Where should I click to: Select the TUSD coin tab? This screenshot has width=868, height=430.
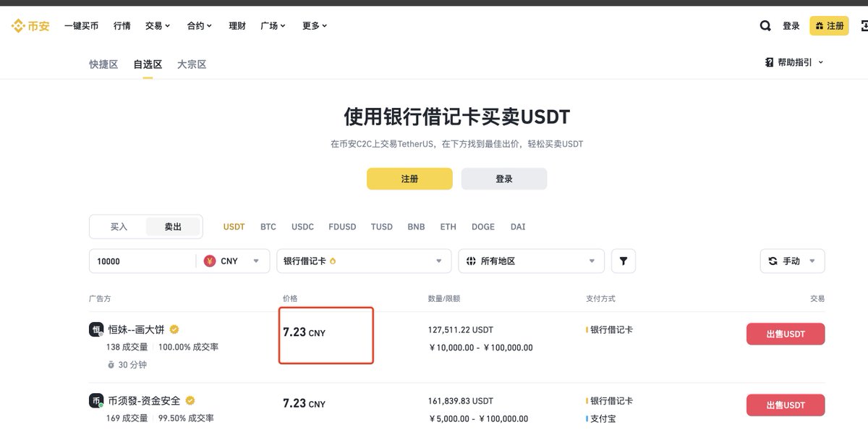click(x=382, y=227)
